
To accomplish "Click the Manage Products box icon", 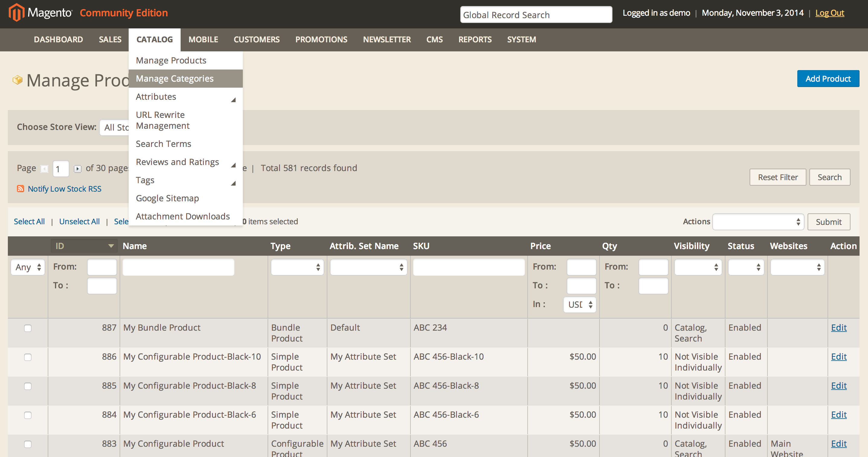I will [x=17, y=80].
